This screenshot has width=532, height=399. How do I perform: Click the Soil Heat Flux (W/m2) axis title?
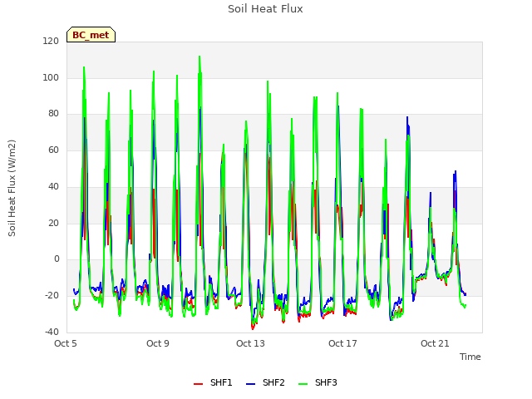tap(12, 188)
